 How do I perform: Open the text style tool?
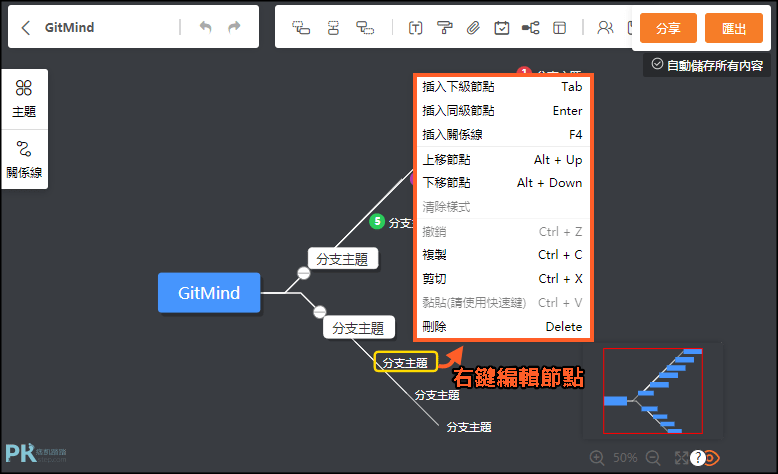coord(415,28)
